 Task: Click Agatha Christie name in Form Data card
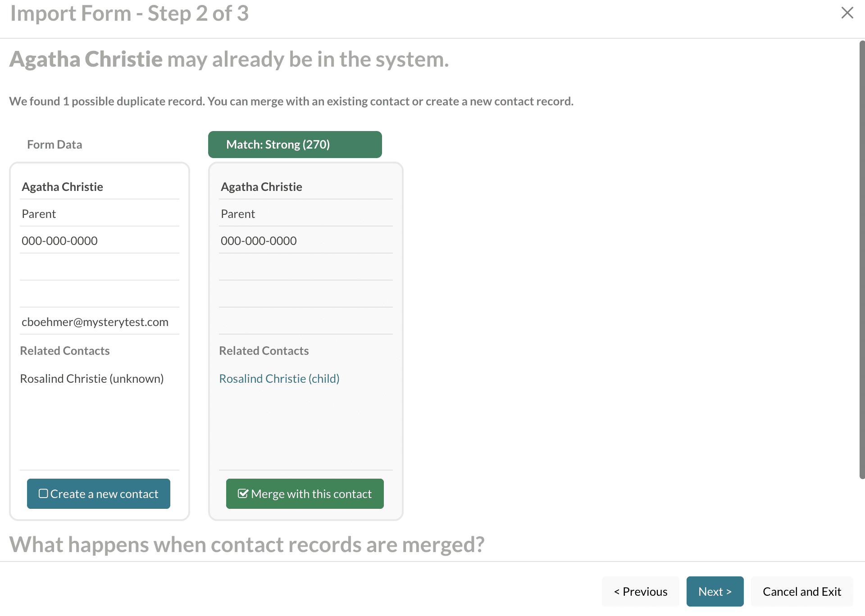62,187
